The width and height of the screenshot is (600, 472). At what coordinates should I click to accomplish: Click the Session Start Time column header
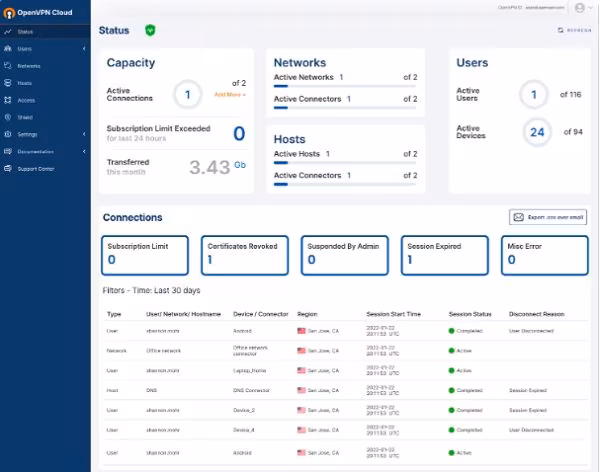393,314
